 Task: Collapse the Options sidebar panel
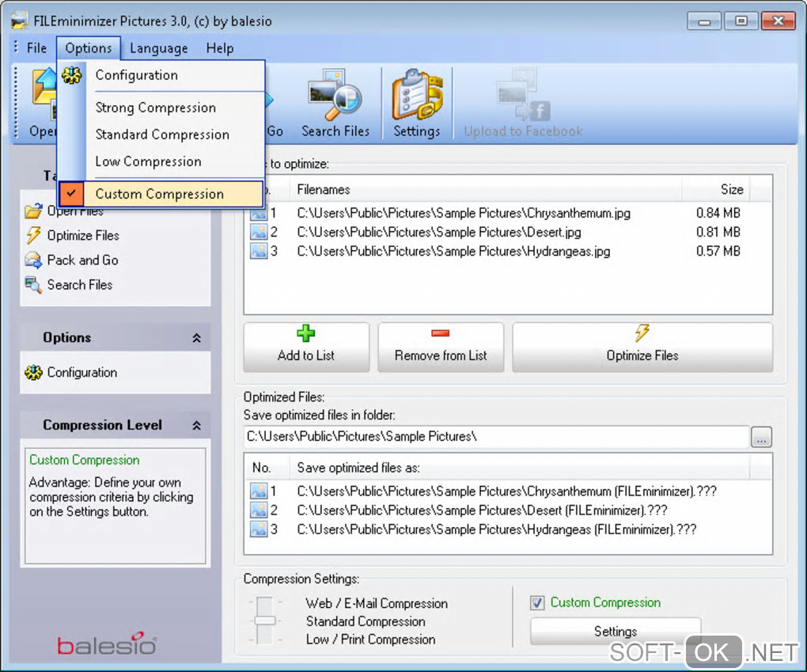[x=196, y=338]
